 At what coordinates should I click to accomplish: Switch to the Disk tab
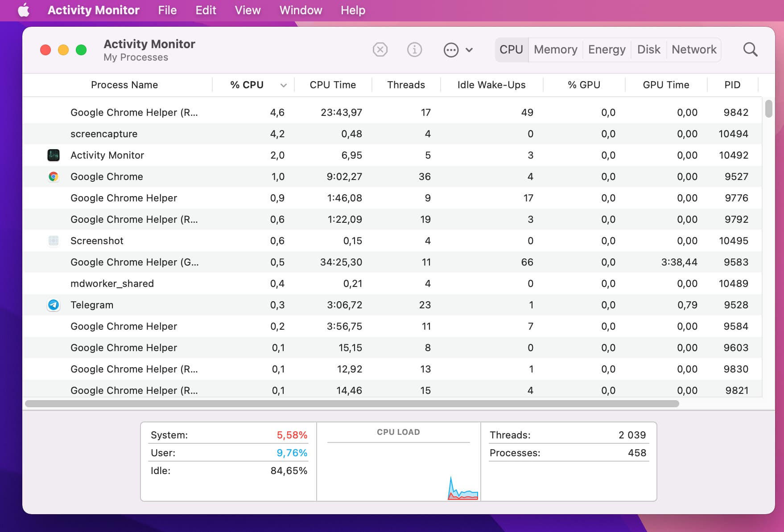[648, 49]
